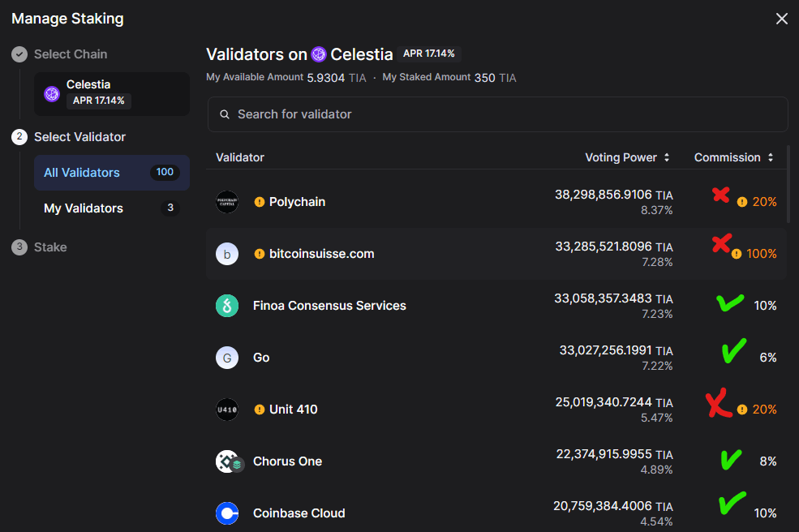Click the warning icon beside Polychain name

tap(260, 202)
